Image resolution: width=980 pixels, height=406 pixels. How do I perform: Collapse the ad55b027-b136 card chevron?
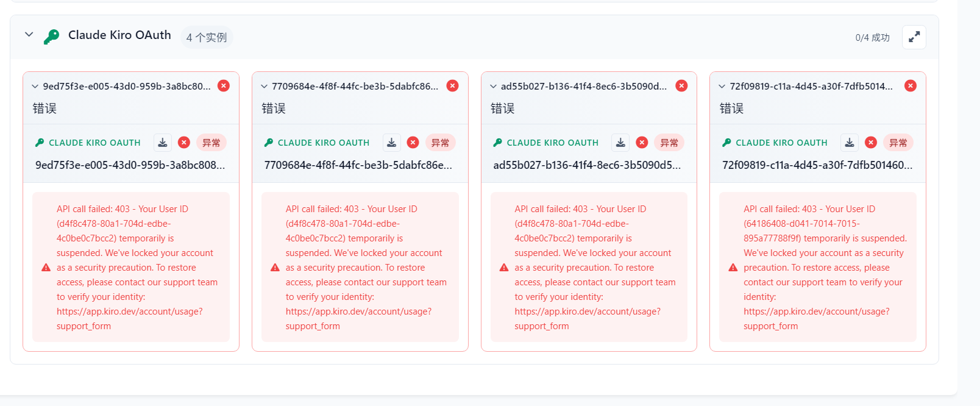[x=493, y=87]
